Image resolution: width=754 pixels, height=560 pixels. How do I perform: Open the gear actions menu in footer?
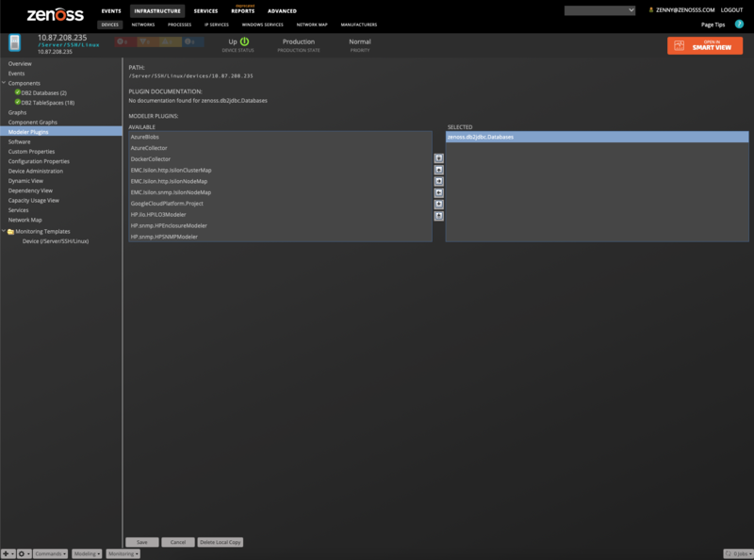25,554
